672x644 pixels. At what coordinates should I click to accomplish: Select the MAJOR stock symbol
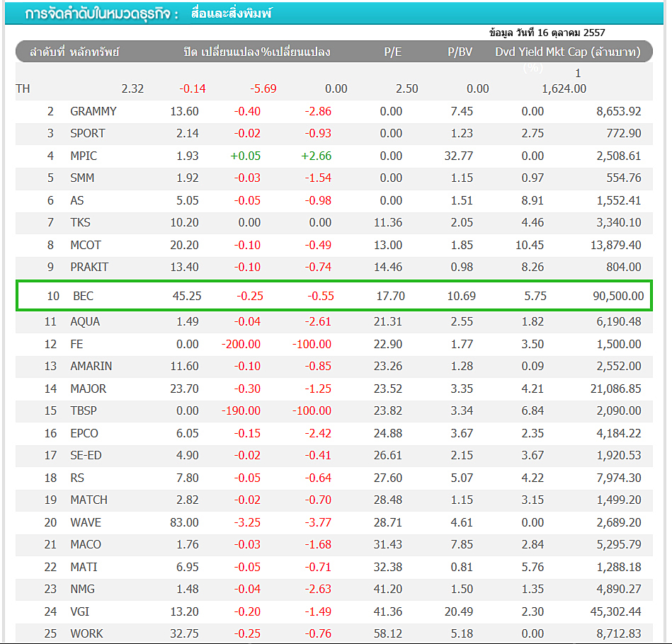88,389
